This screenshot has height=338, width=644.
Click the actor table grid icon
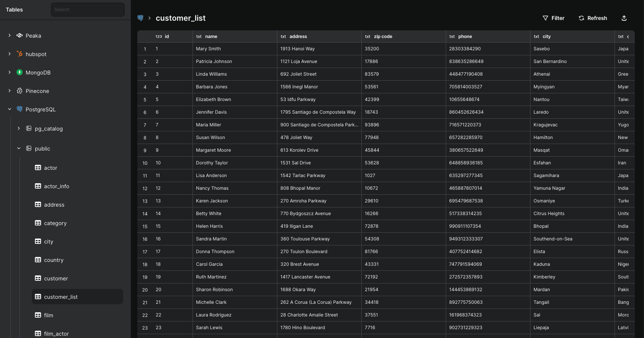pyautogui.click(x=38, y=168)
